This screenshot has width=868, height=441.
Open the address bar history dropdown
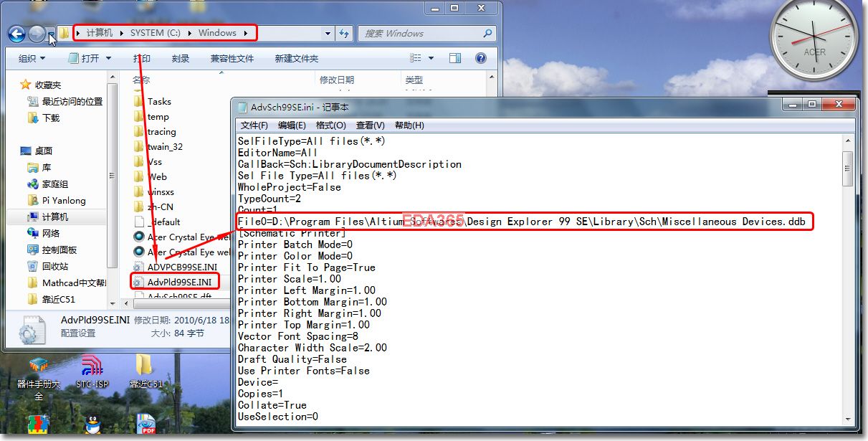point(328,33)
